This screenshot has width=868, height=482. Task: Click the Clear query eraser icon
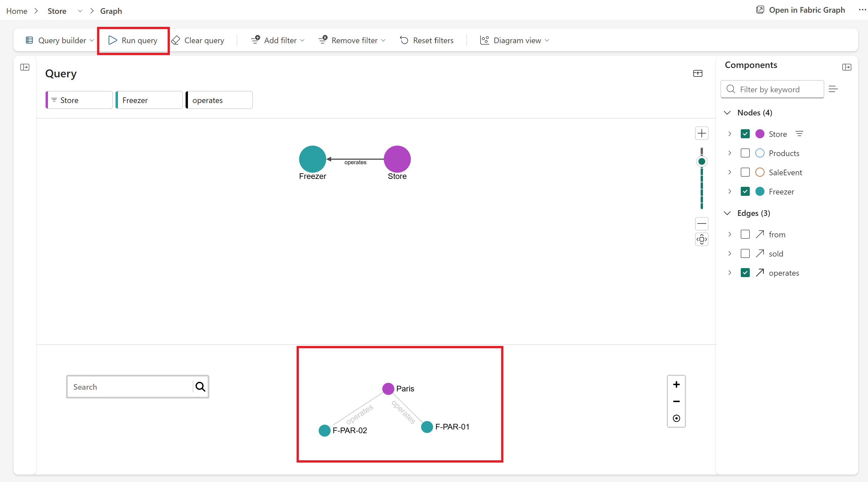(176, 40)
